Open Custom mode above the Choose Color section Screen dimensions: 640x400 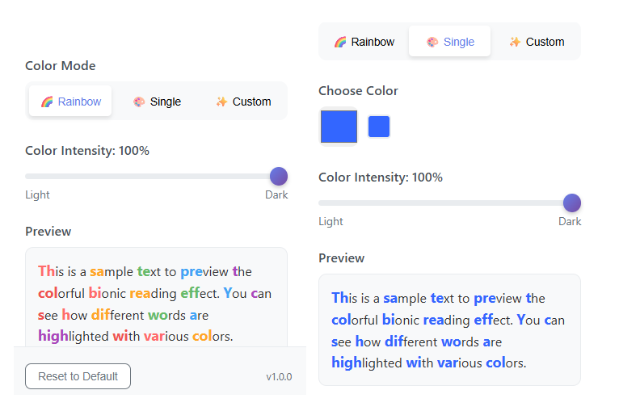click(536, 42)
